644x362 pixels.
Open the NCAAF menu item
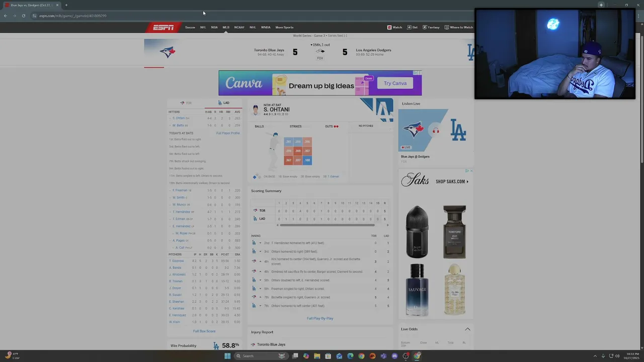(x=239, y=27)
